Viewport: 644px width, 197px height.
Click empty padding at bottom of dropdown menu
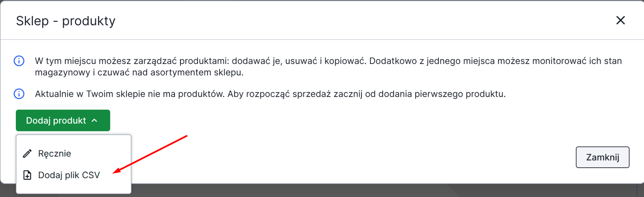coord(74,188)
